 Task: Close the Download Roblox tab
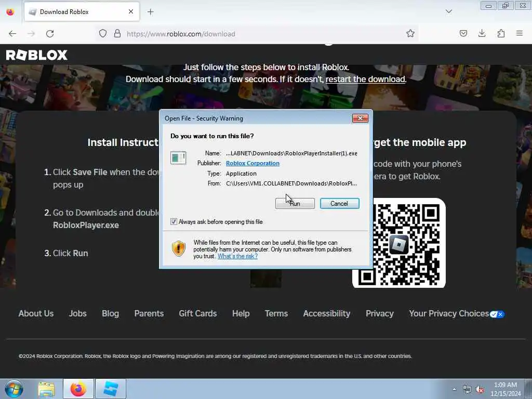pos(131,12)
